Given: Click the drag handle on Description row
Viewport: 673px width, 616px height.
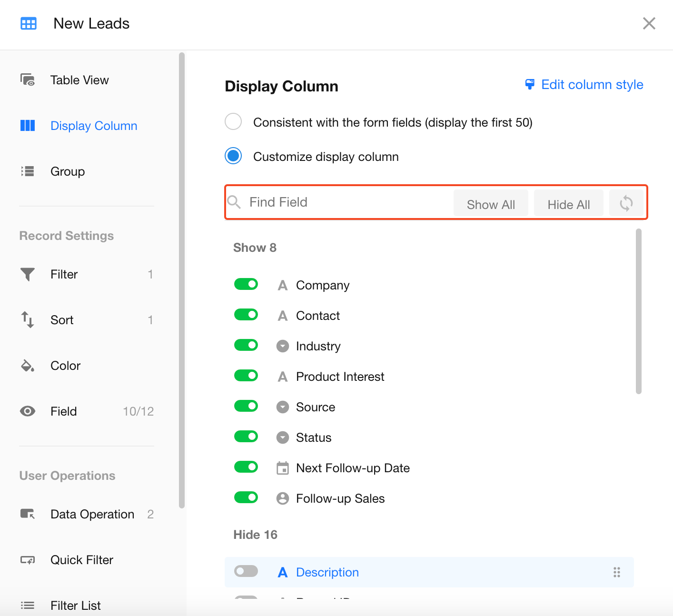Looking at the screenshot, I should 616,572.
